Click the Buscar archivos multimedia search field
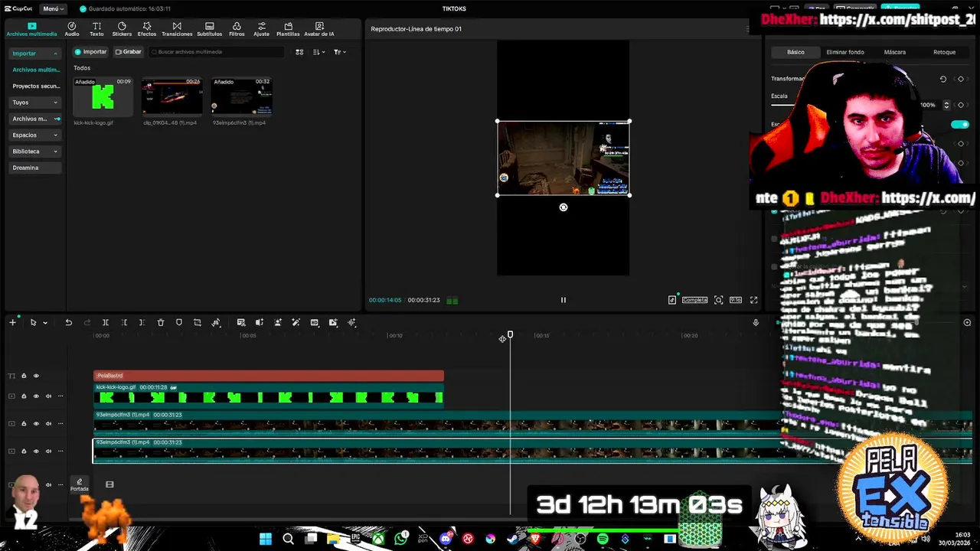The image size is (980, 551). point(216,52)
